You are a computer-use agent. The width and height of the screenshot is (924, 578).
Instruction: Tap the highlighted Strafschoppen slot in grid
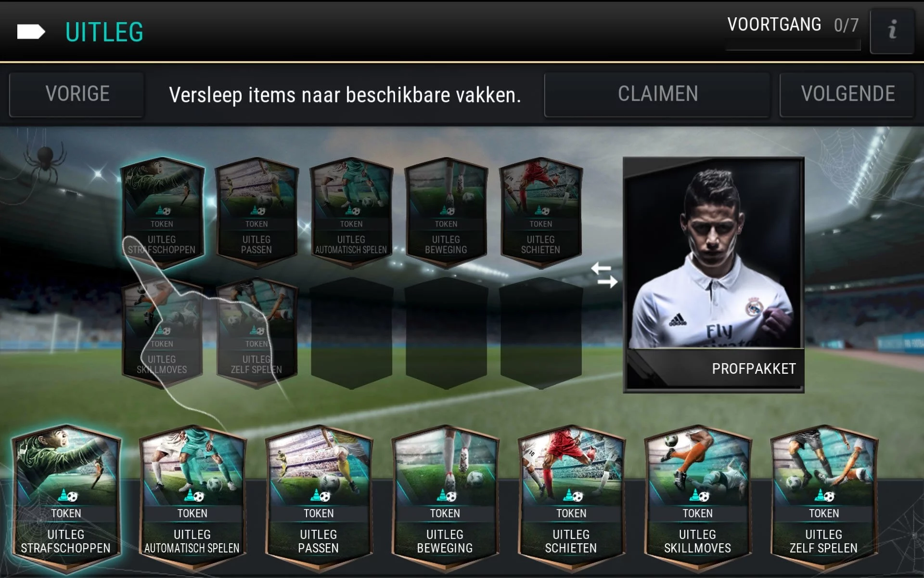coord(162,213)
